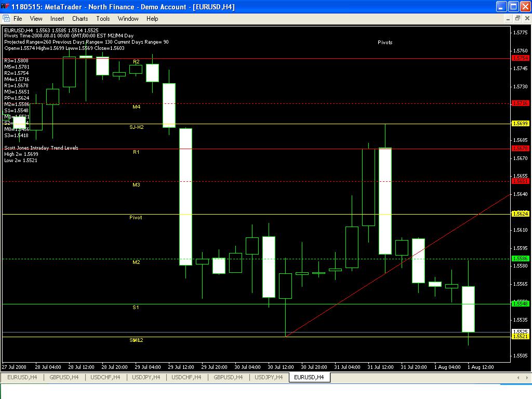This screenshot has width=532, height=399.
Task: Expand the Window menu
Action: (x=128, y=18)
